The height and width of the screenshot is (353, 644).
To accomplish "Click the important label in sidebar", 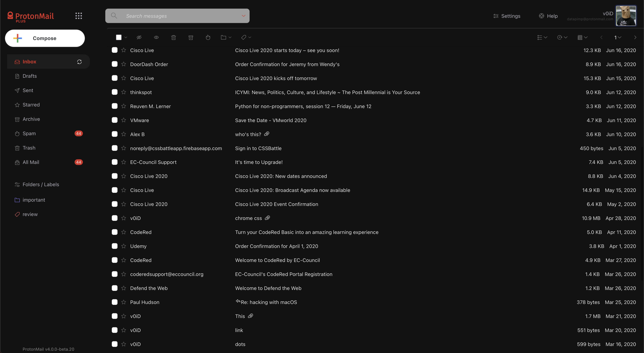I will click(x=34, y=199).
